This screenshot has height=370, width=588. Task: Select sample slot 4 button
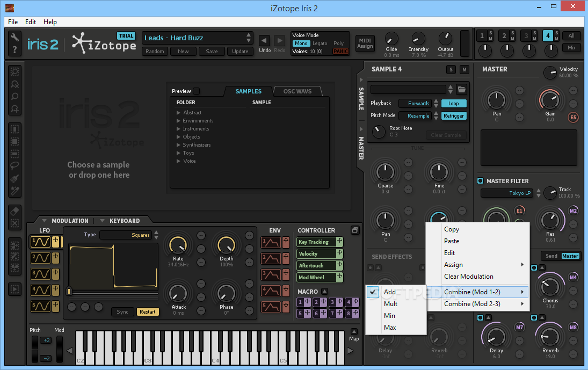pyautogui.click(x=548, y=36)
